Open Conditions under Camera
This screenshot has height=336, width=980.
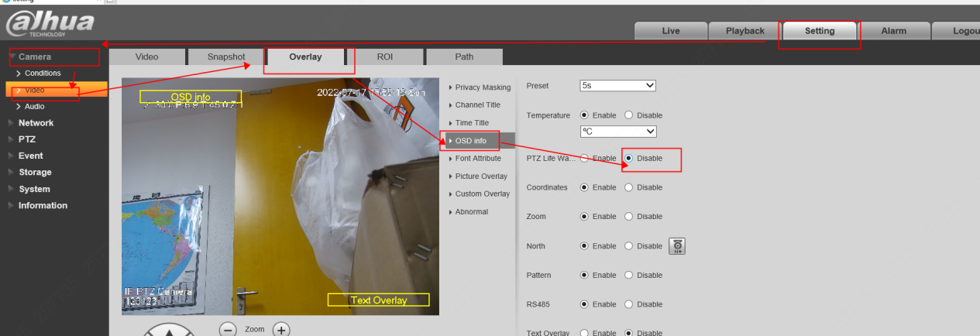pyautogui.click(x=43, y=74)
